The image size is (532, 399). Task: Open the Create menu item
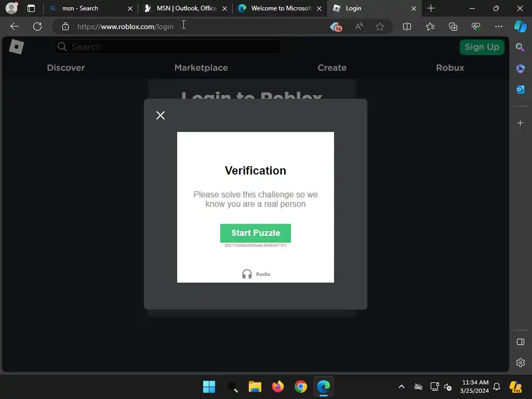(x=332, y=68)
